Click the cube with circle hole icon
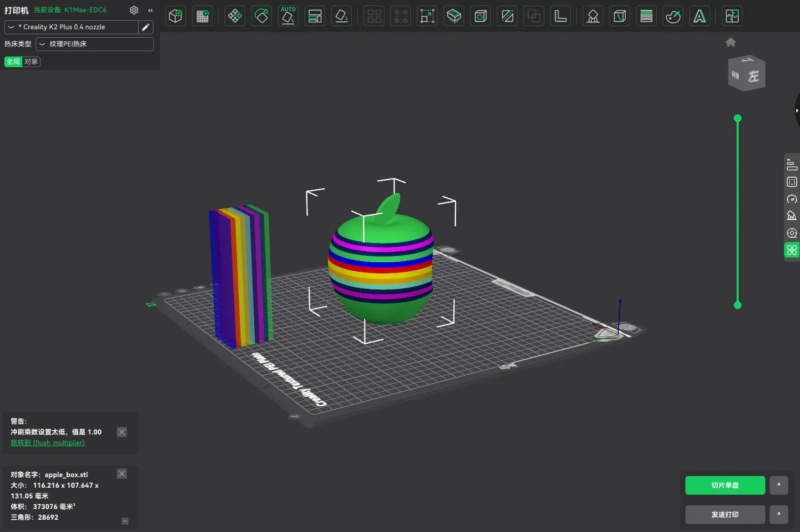This screenshot has height=532, width=800. coord(481,16)
